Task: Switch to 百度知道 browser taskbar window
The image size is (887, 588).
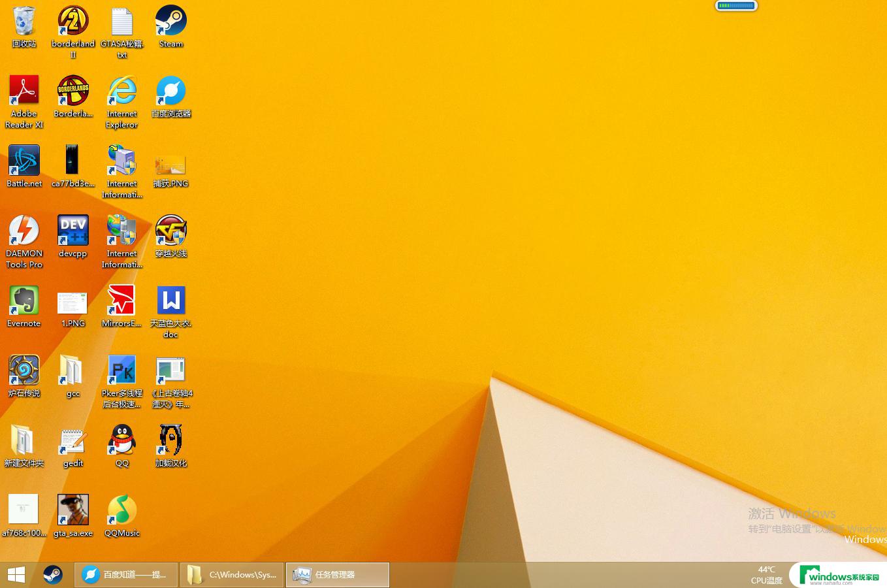Action: [126, 575]
